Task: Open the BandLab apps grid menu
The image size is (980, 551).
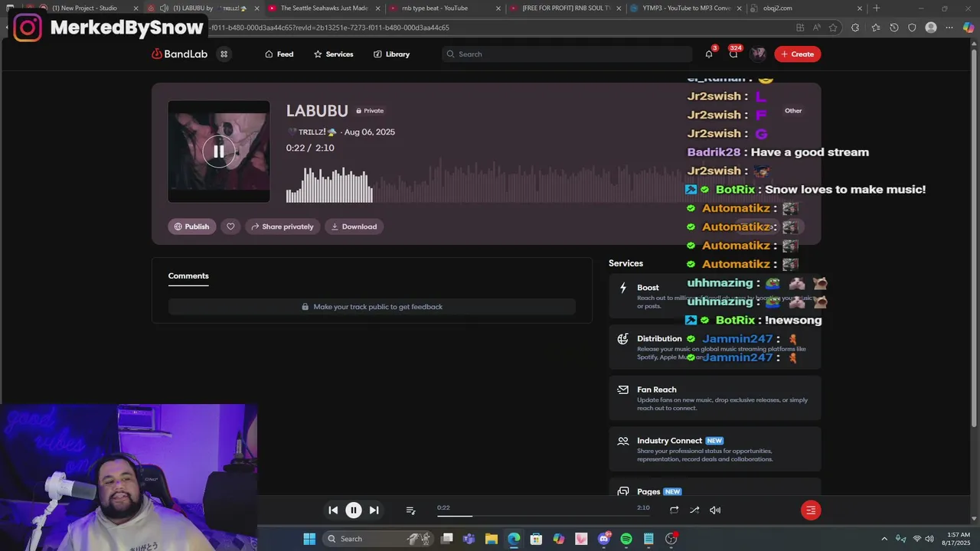Action: (224, 54)
